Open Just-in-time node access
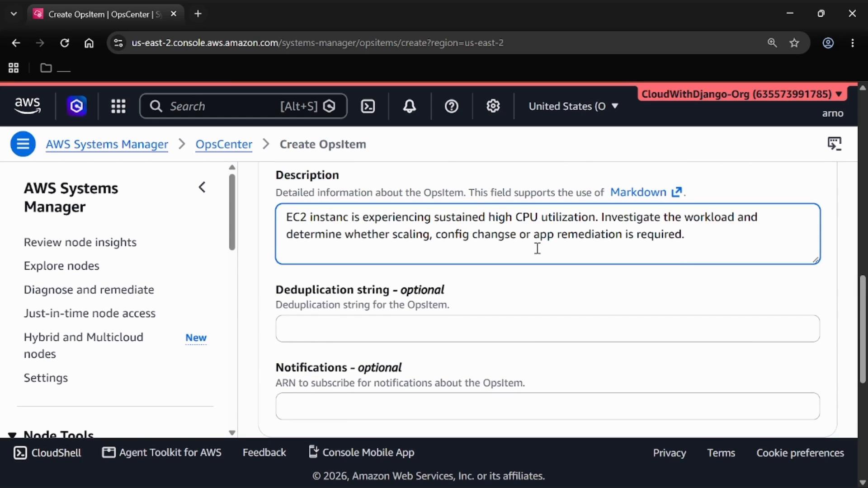The width and height of the screenshot is (868, 488). coord(90,313)
